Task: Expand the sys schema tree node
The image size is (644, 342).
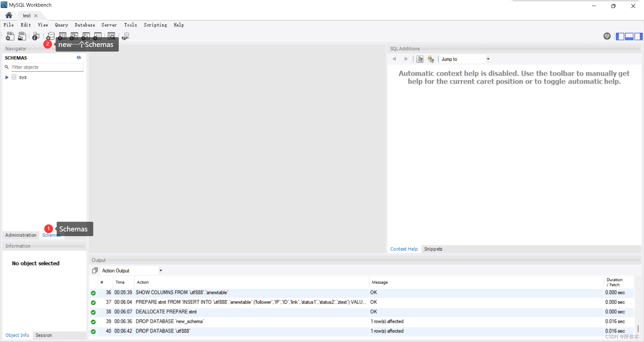Action: (x=7, y=77)
